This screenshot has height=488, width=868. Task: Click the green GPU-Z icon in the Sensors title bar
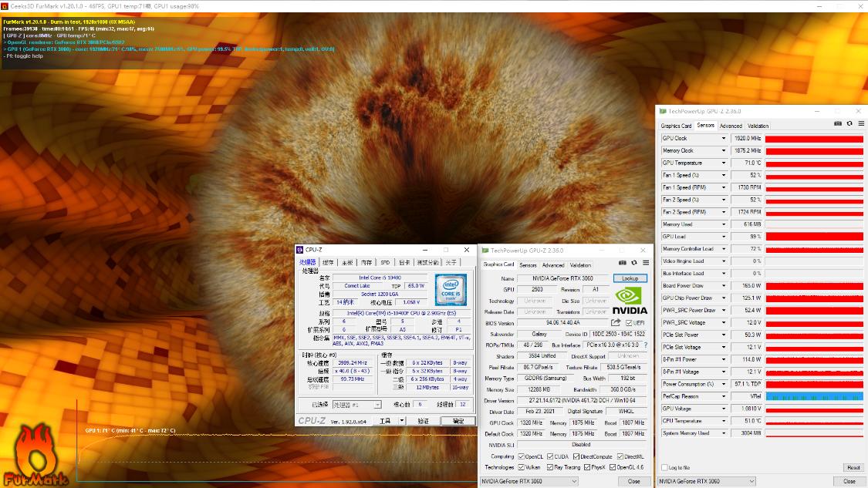[x=662, y=110]
